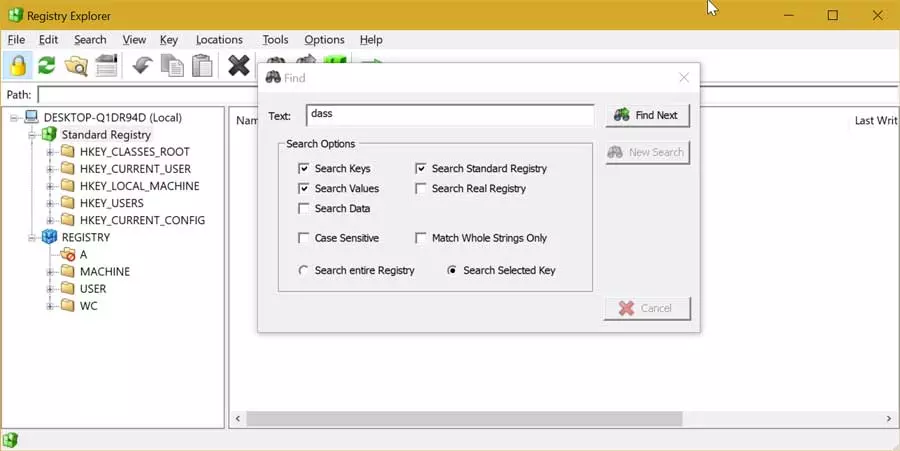Open the Options menu
This screenshot has width=900, height=451.
[x=324, y=40]
